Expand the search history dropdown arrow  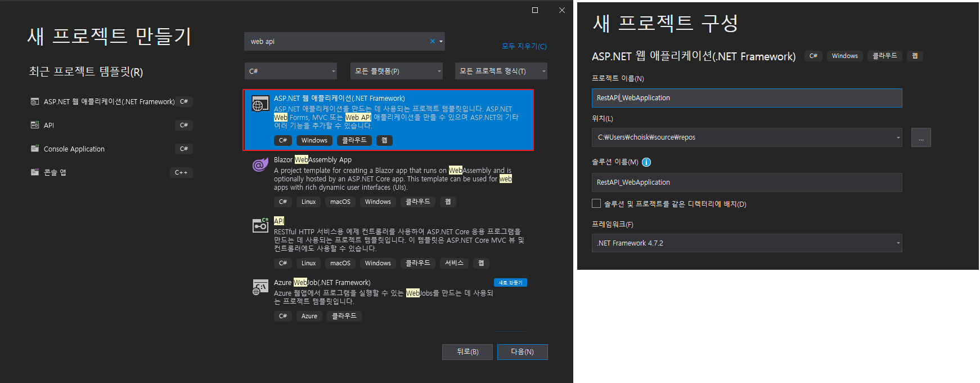[441, 41]
